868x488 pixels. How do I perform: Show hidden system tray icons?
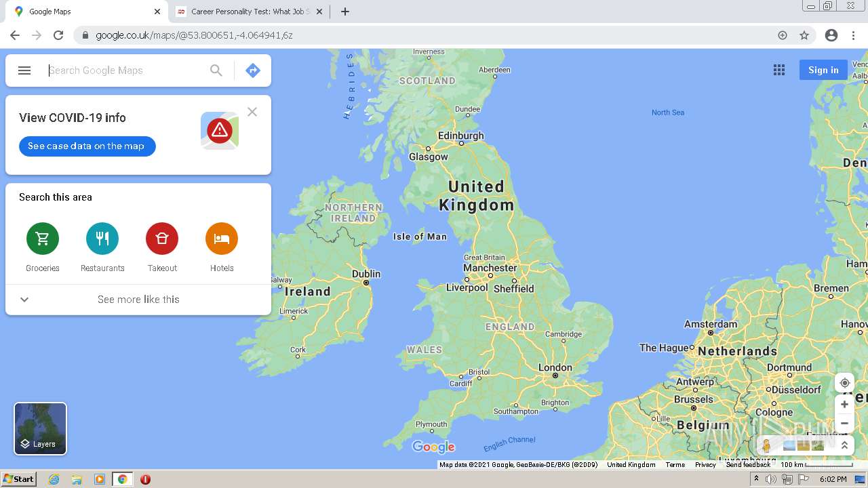pos(756,479)
